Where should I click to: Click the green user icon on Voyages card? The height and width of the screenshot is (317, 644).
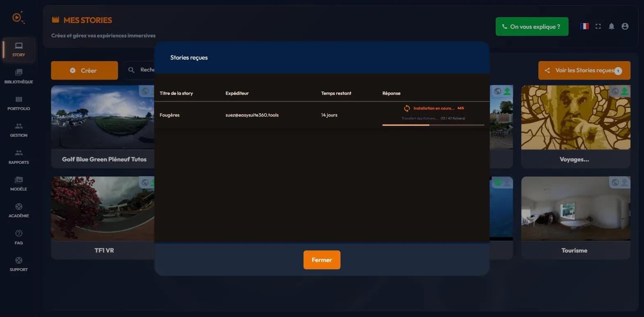[x=625, y=91]
